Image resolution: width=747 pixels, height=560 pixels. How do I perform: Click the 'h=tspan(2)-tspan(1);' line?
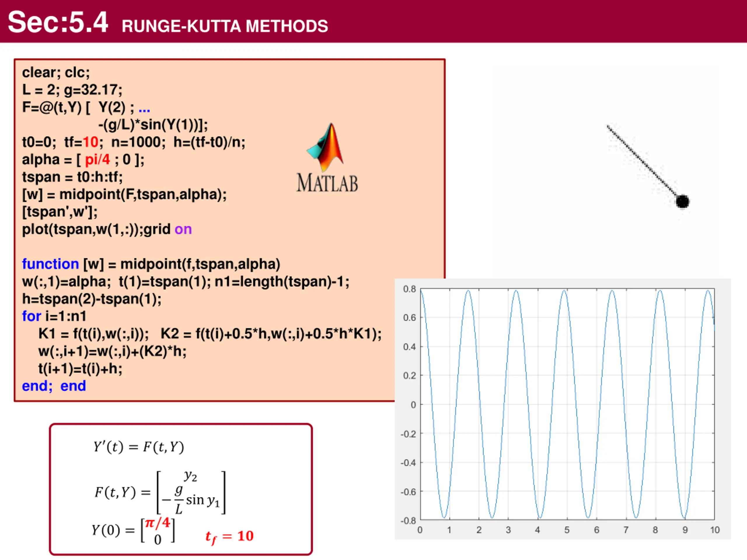pyautogui.click(x=92, y=299)
